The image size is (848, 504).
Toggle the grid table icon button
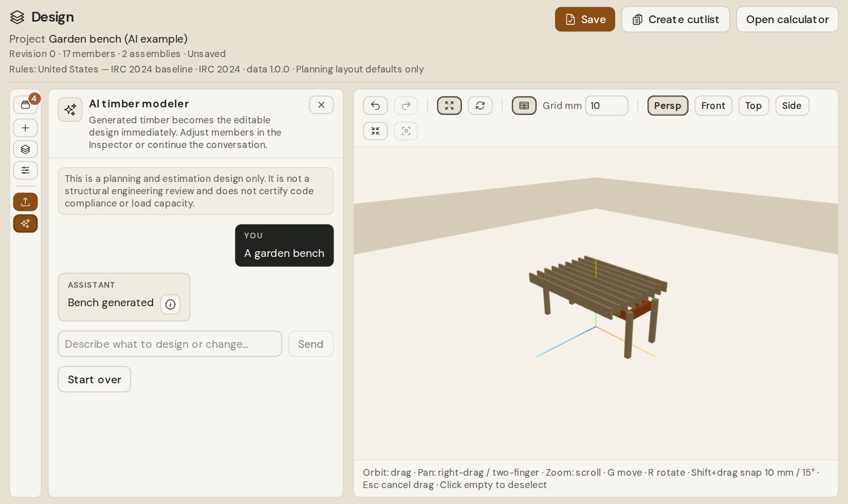click(524, 105)
